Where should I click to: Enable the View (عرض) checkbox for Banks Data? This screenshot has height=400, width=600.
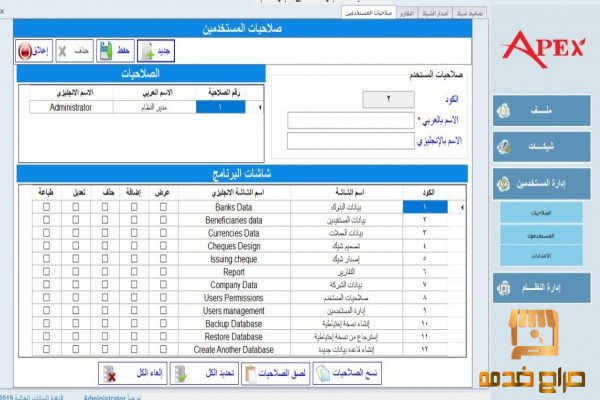click(x=163, y=207)
